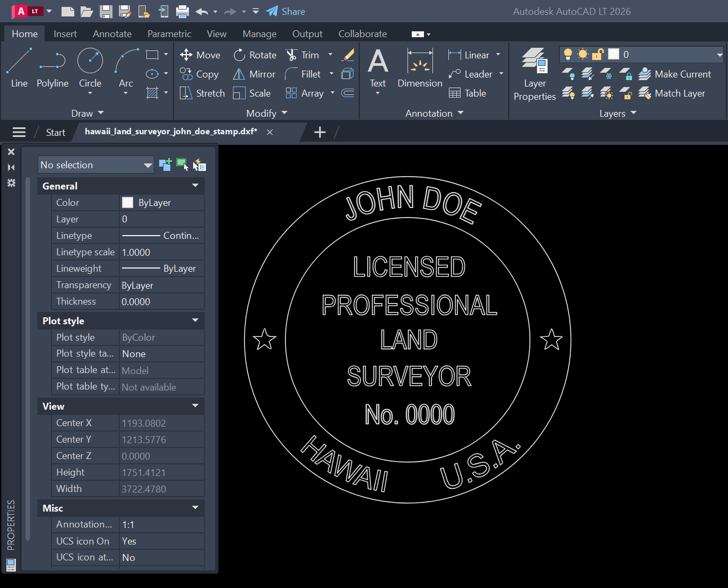Viewport: 728px width, 588px height.
Task: Select the Line drawing tool
Action: pos(19,67)
